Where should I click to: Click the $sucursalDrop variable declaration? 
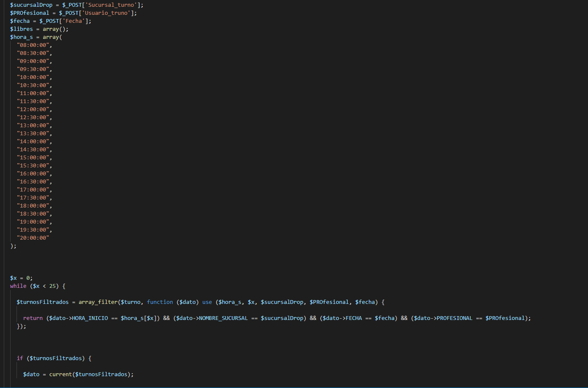pos(31,5)
